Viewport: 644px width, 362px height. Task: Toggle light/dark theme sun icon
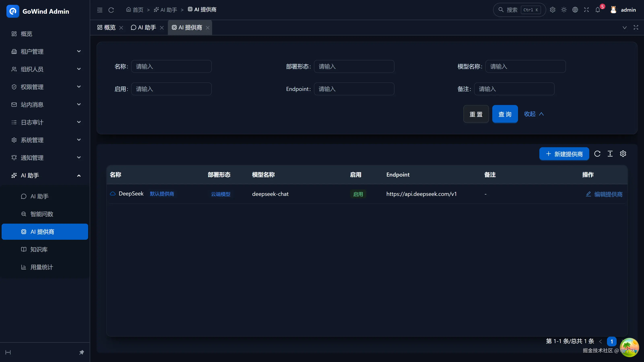[x=564, y=10]
